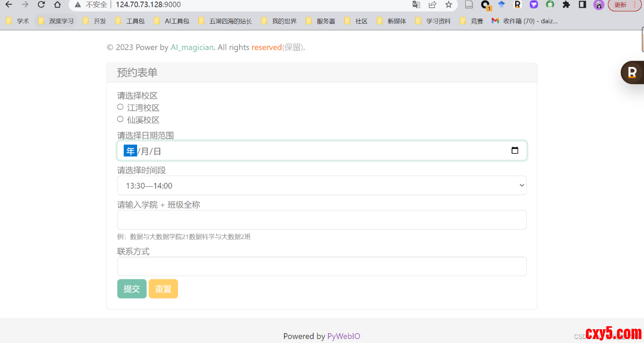Screen dimensions: 644x343
Task: Click the 提交 submit button
Action: (x=132, y=289)
